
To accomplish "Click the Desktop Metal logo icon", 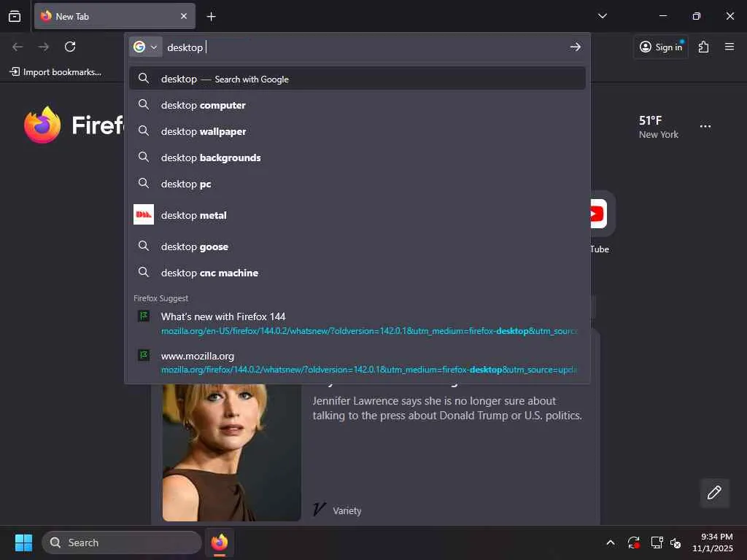I will (144, 214).
